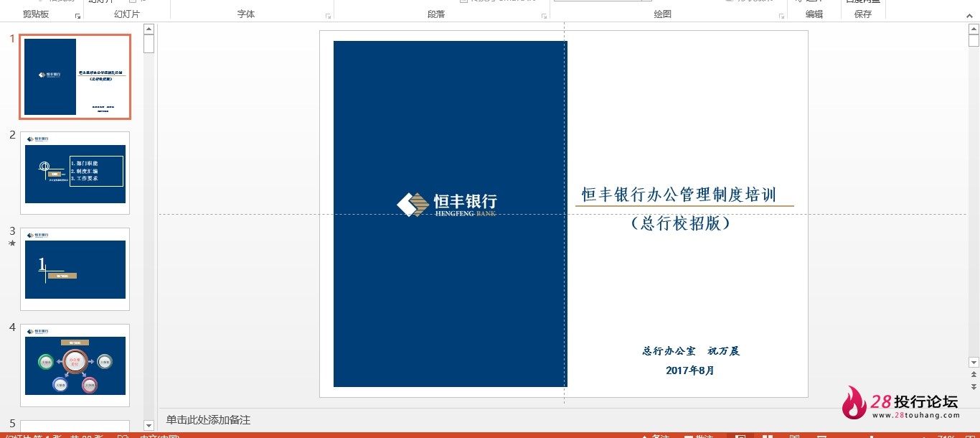Click the animation star beside slide 3
Image resolution: width=980 pixels, height=438 pixels.
coord(11,243)
